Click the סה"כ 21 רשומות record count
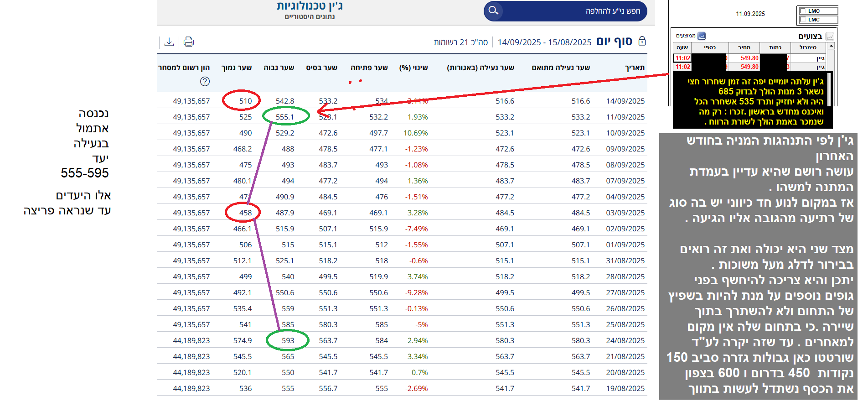Viewport: 868px width, 412px height. 461,42
